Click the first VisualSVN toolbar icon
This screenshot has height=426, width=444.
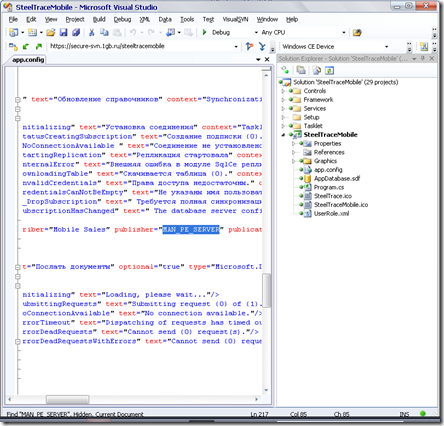point(13,46)
